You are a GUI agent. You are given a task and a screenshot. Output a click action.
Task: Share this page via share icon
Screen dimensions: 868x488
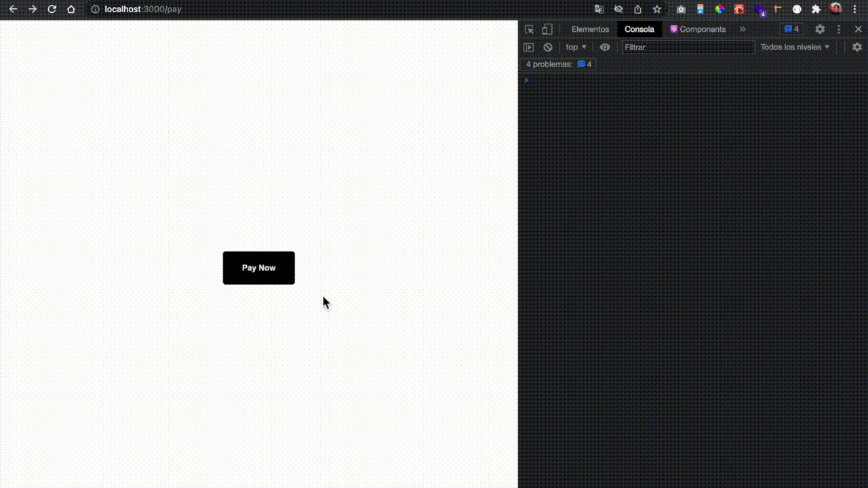coord(637,9)
